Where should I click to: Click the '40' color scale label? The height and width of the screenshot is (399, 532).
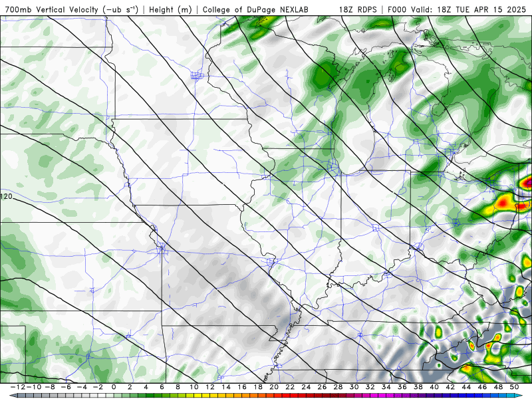(x=434, y=387)
